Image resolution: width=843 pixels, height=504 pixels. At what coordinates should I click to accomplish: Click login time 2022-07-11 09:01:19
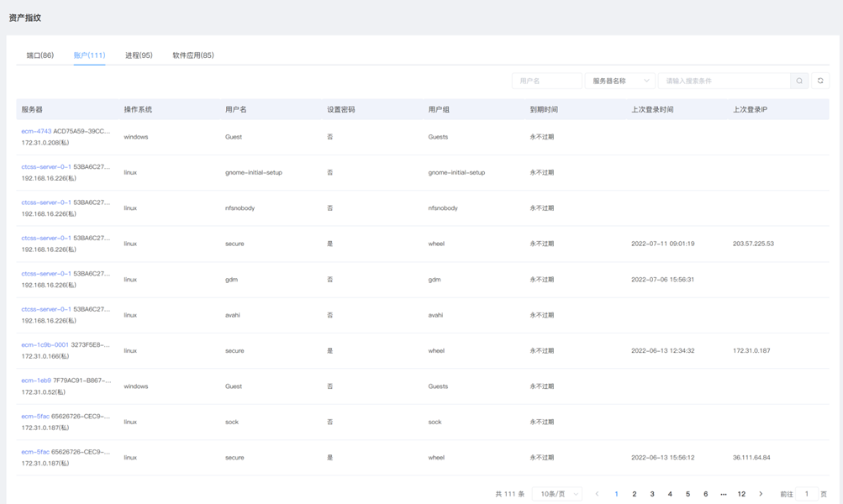663,244
